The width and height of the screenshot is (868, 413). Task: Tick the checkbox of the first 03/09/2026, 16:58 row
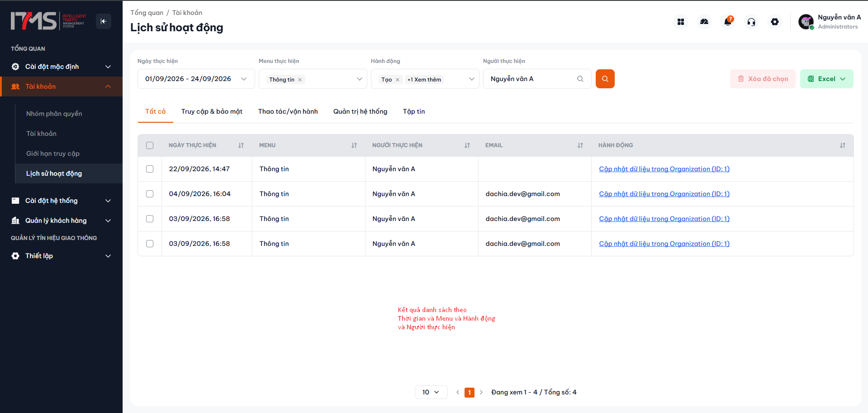pos(150,219)
